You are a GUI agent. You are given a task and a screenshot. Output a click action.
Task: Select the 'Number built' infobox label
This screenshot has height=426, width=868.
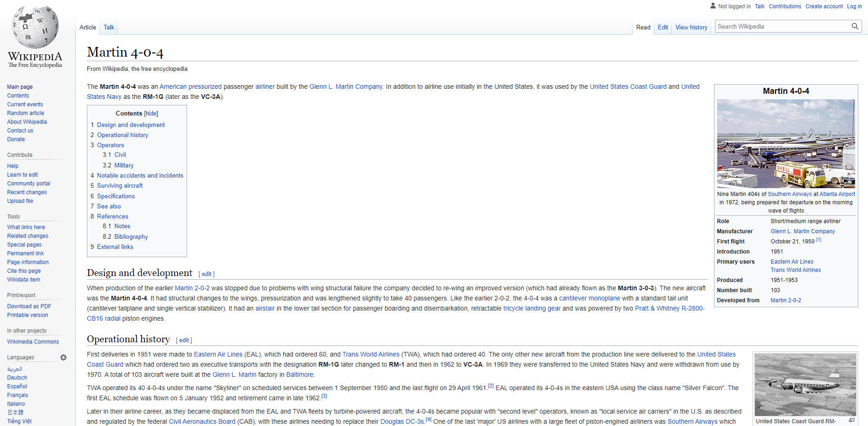pyautogui.click(x=734, y=290)
